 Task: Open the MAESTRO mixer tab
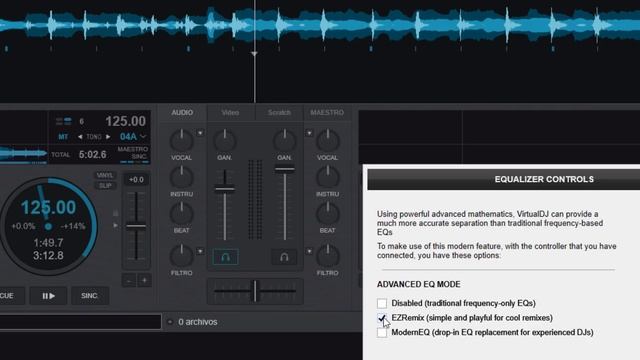327,113
